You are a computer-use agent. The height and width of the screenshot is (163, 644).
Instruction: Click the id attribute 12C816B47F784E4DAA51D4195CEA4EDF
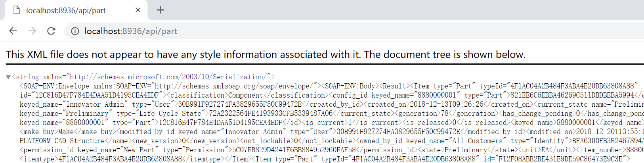[92, 95]
